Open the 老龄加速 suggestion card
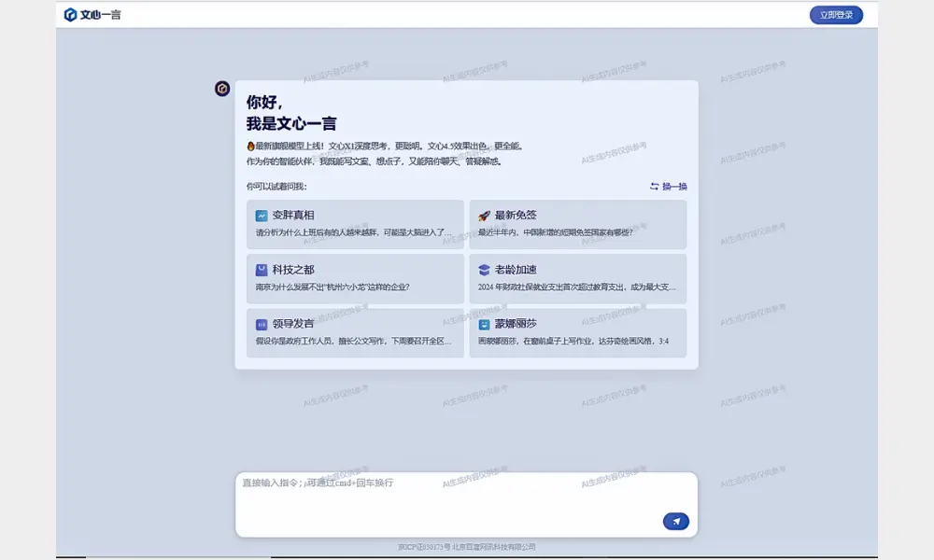Screen dimensions: 934x560 click(578, 278)
